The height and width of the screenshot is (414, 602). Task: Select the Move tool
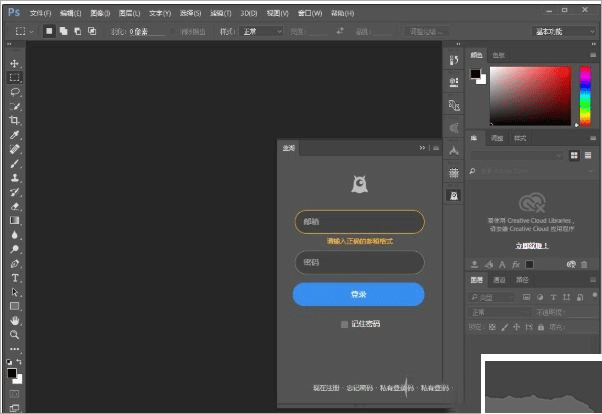pyautogui.click(x=14, y=63)
